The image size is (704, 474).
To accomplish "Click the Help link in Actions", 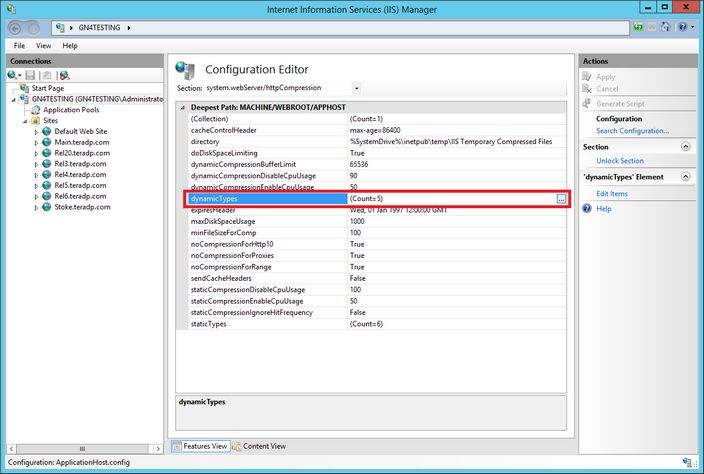I will [x=603, y=209].
